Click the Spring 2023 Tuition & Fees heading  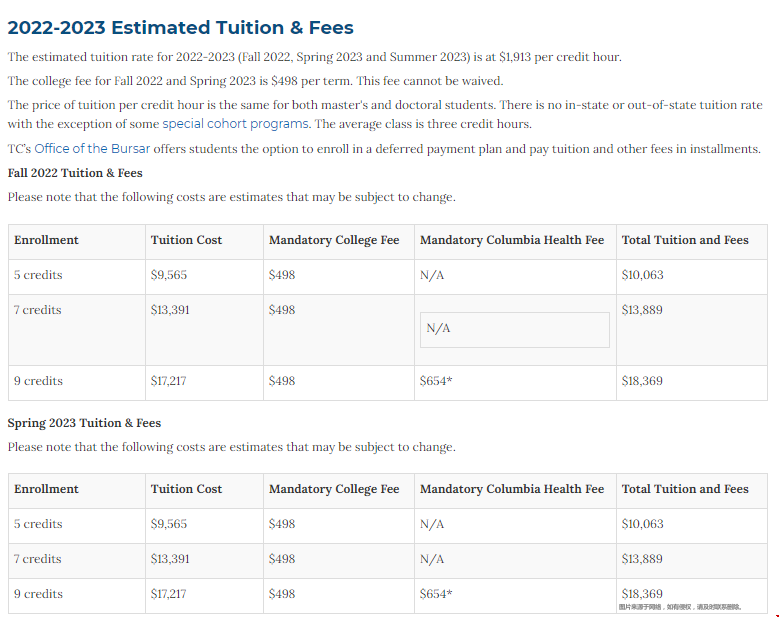pyautogui.click(x=84, y=422)
